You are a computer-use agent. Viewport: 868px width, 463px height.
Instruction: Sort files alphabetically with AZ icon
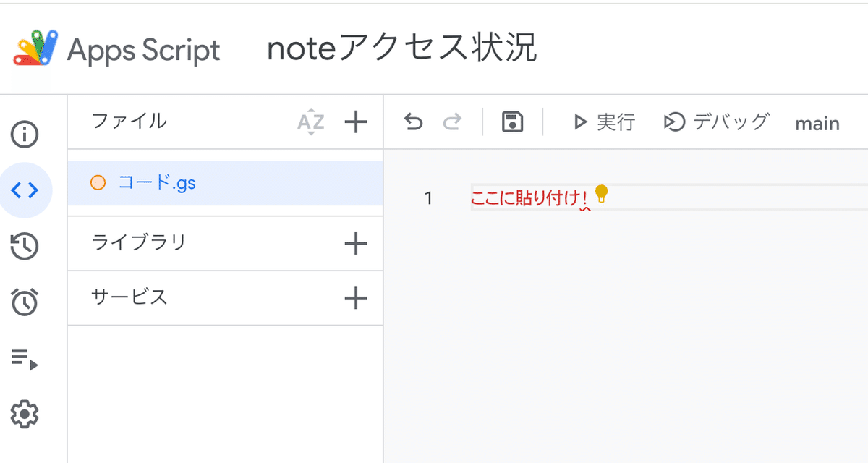[311, 122]
